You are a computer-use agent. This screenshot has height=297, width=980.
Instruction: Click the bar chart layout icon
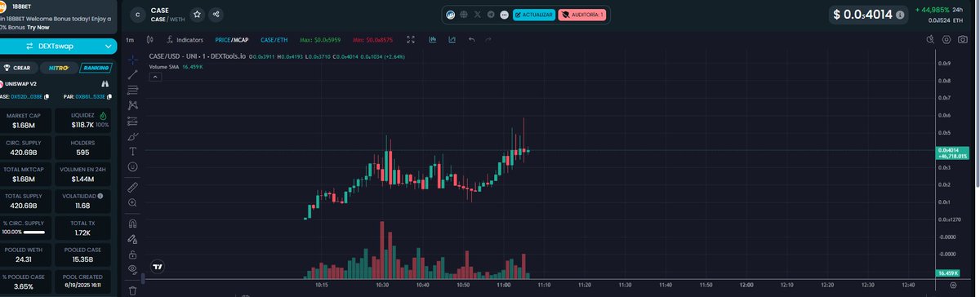click(432, 39)
